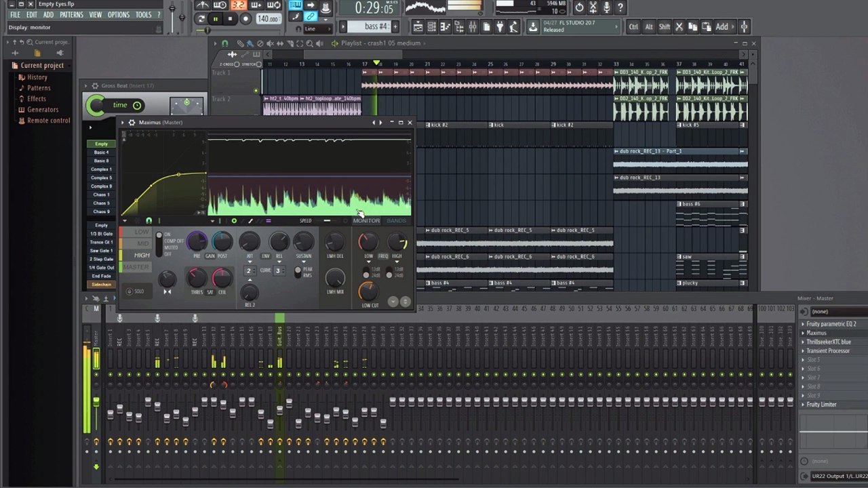This screenshot has width=868, height=488.
Task: Select the Sidechain preset in Gross Beat
Action: pos(101,285)
